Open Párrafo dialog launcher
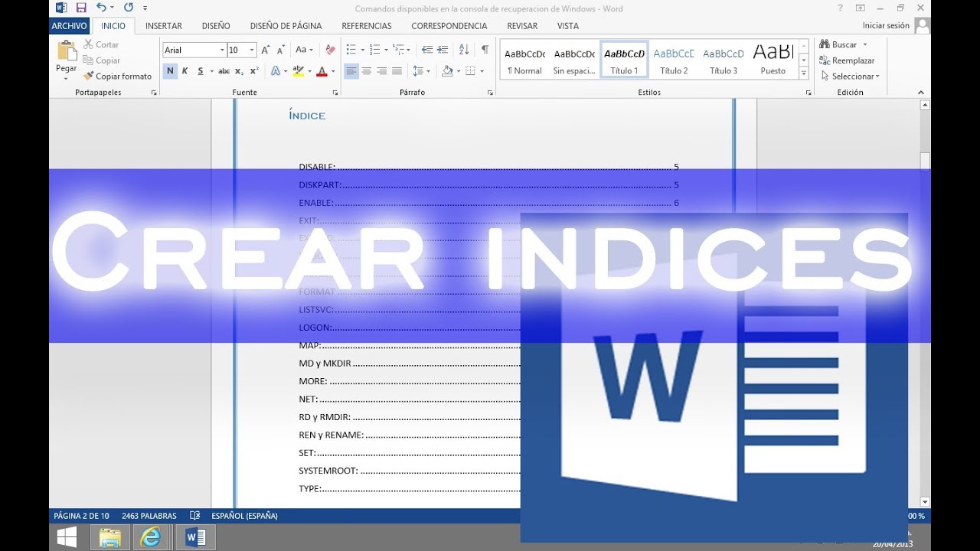 [x=490, y=93]
